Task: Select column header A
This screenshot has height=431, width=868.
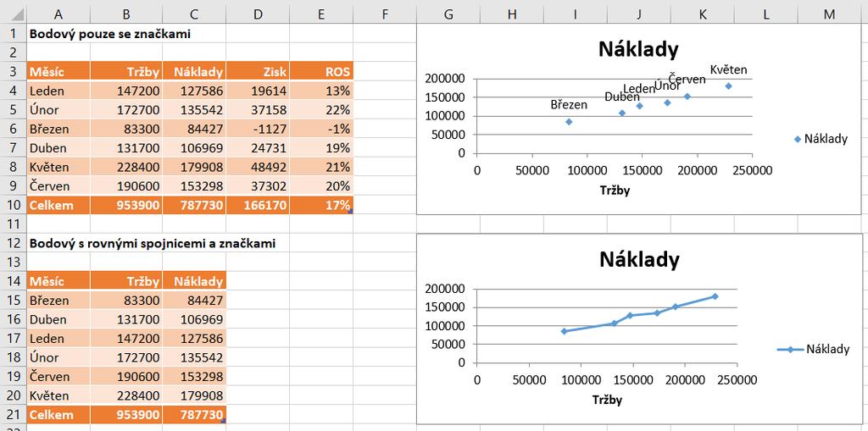Action: (58, 14)
